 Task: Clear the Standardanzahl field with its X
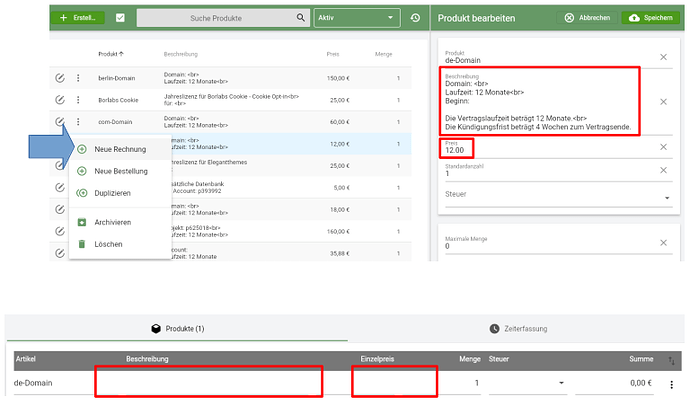tap(664, 170)
